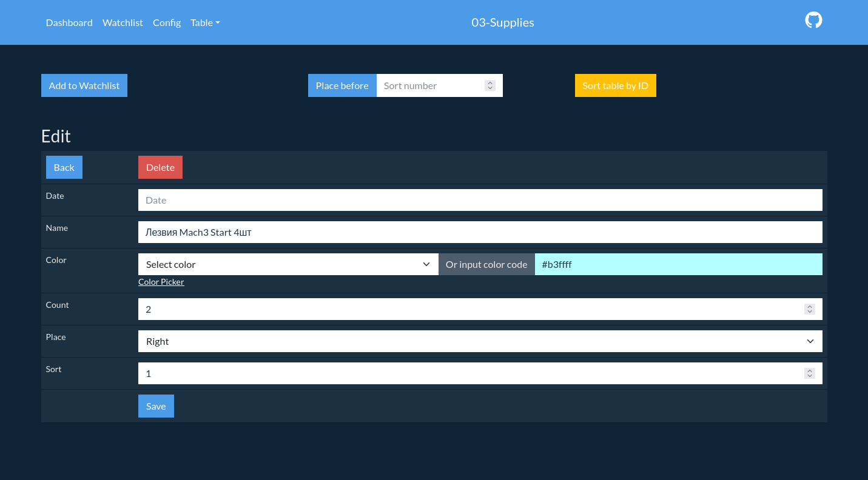Click the Sort row label

click(x=54, y=369)
